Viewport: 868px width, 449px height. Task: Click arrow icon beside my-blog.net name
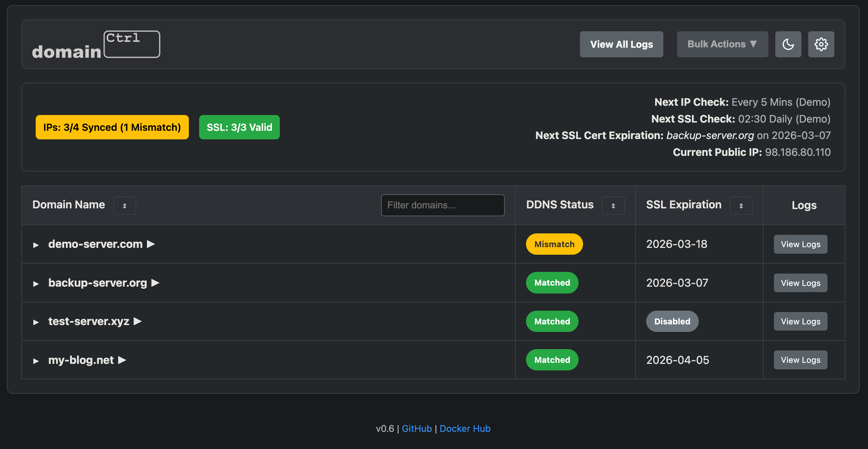[122, 360]
